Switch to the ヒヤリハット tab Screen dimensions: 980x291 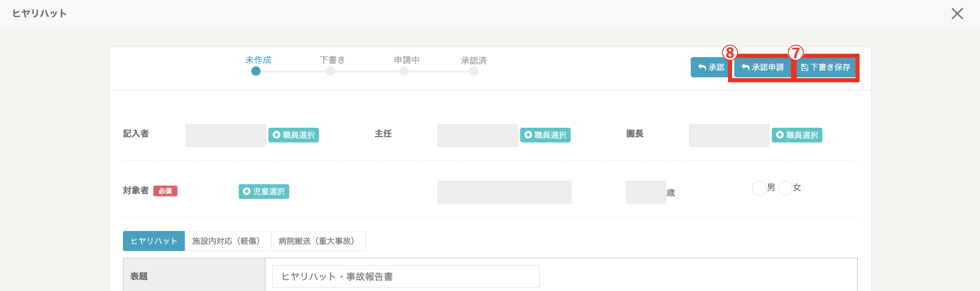point(154,241)
